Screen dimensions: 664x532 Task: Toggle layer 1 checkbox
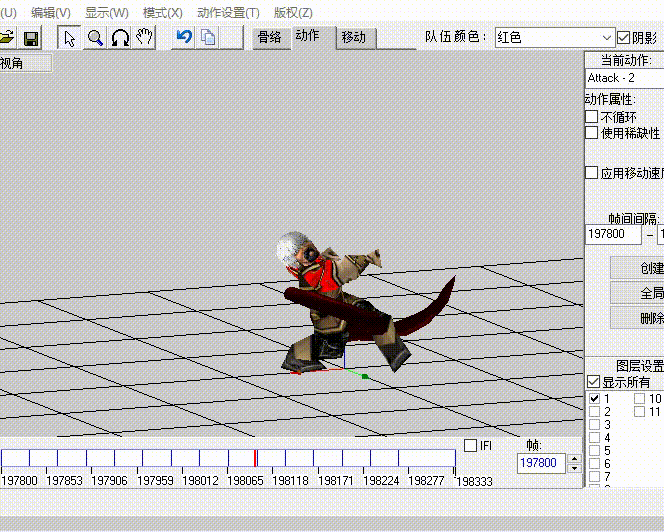coord(595,398)
